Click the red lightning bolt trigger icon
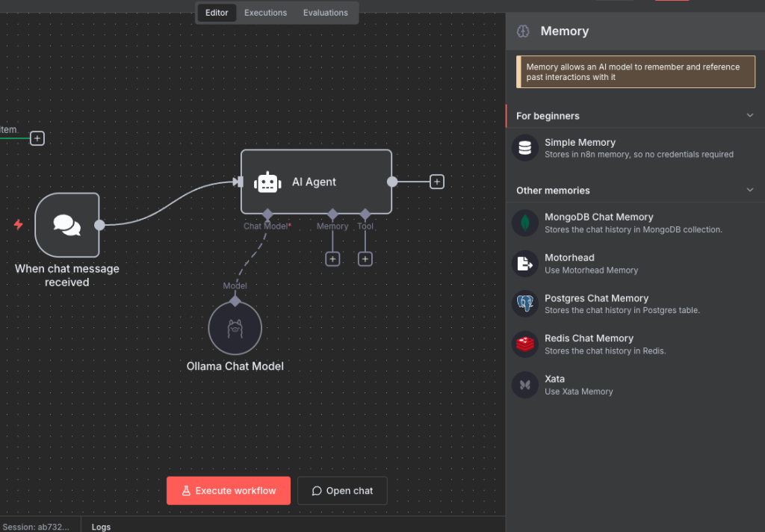 19,225
